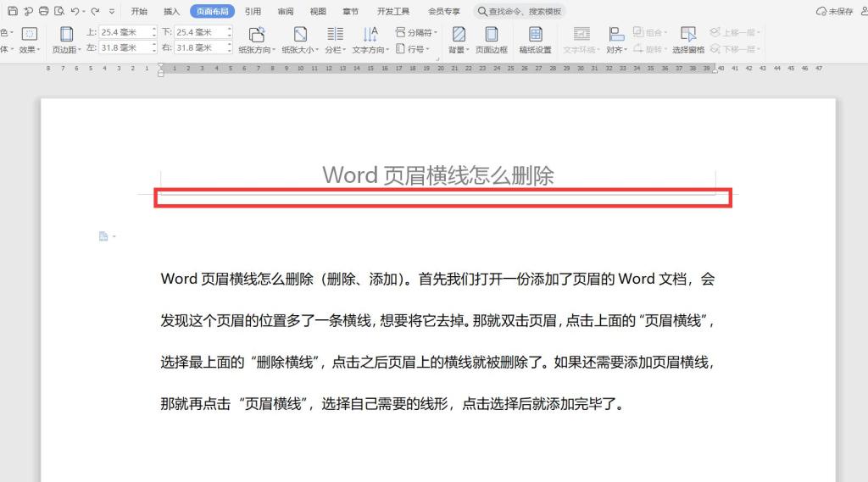Image resolution: width=868 pixels, height=482 pixels.
Task: Click the 纸张大小 paper size icon
Action: (x=300, y=34)
